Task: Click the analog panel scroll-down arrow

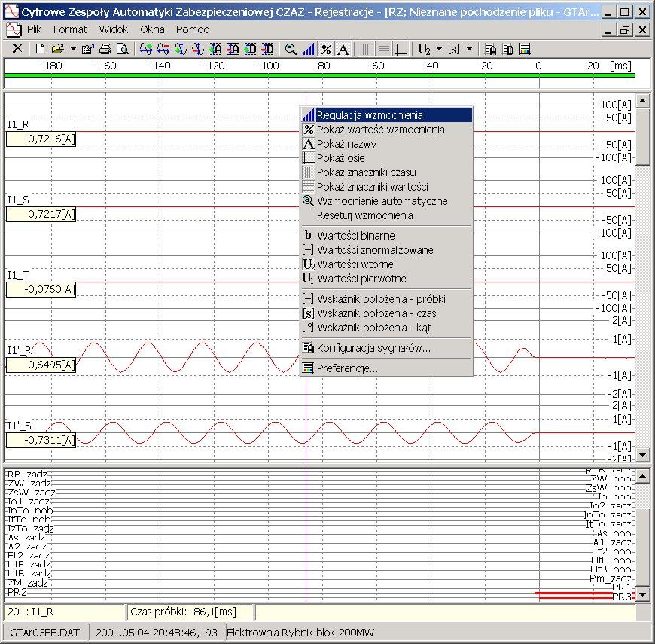Action: (642, 454)
